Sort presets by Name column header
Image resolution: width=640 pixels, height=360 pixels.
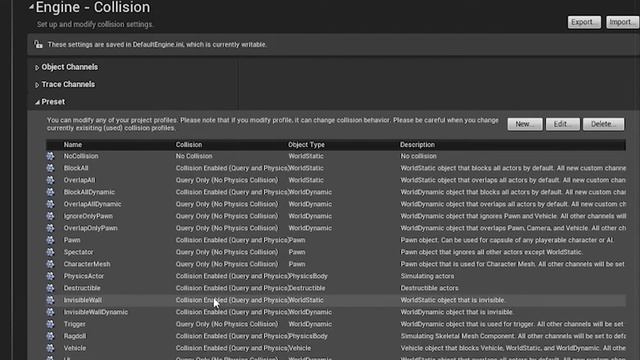tap(73, 144)
